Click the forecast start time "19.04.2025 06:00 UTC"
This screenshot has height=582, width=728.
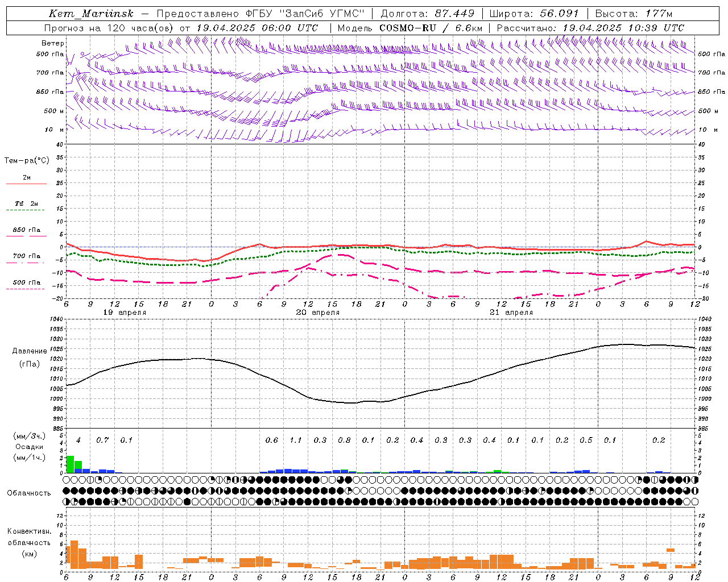point(257,28)
